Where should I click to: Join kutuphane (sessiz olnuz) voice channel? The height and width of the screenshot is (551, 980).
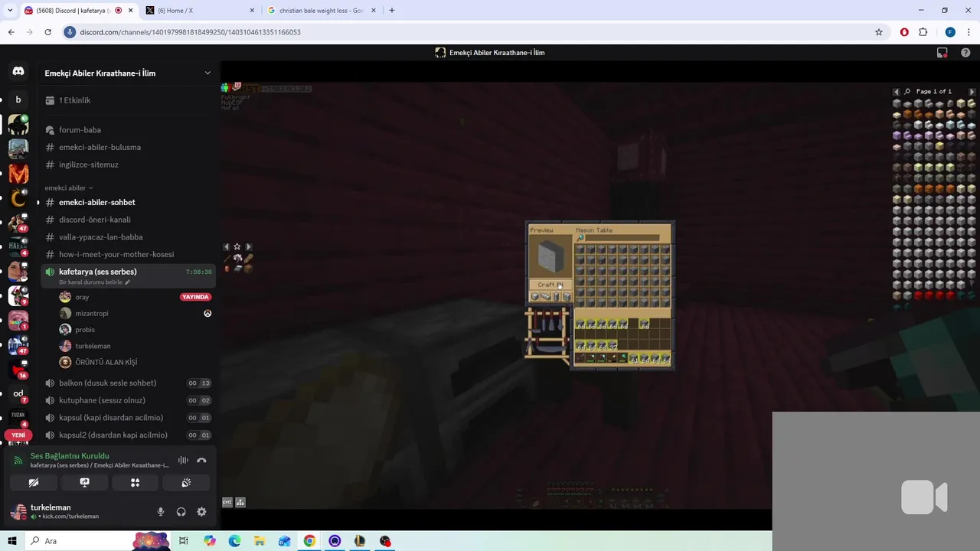pyautogui.click(x=127, y=400)
